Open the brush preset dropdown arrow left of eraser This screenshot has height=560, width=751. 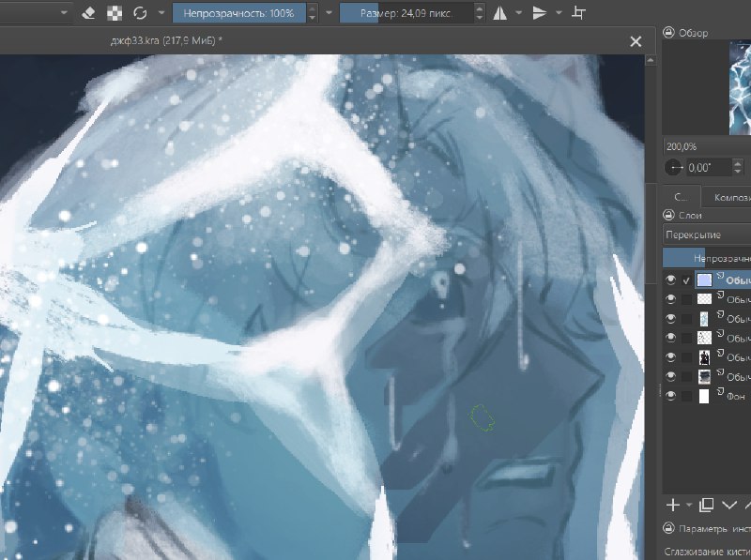tap(64, 13)
